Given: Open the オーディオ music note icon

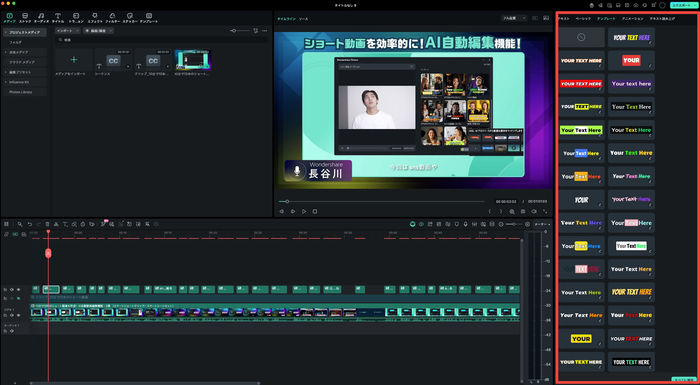Looking at the screenshot, I should [41, 16].
